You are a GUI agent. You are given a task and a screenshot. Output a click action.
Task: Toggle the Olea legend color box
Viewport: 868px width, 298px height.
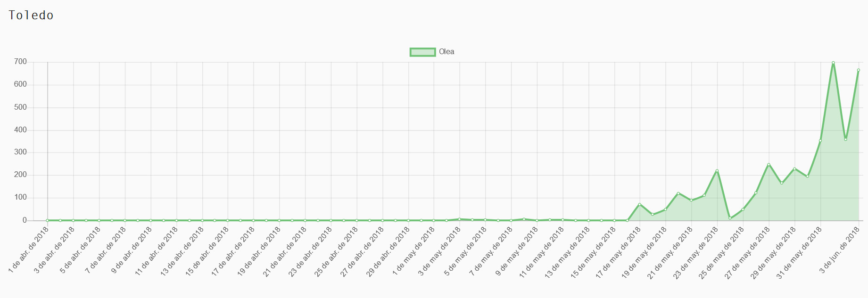[422, 52]
